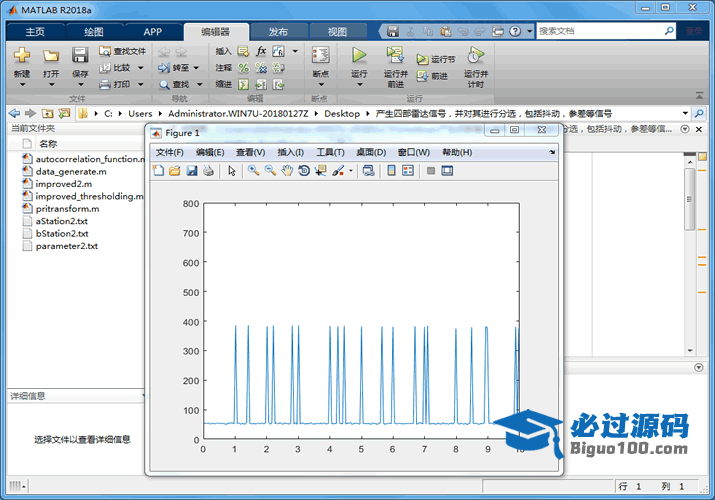The width and height of the screenshot is (715, 500).
Task: Open the brush color dropdown arrow
Action: pyautogui.click(x=351, y=171)
